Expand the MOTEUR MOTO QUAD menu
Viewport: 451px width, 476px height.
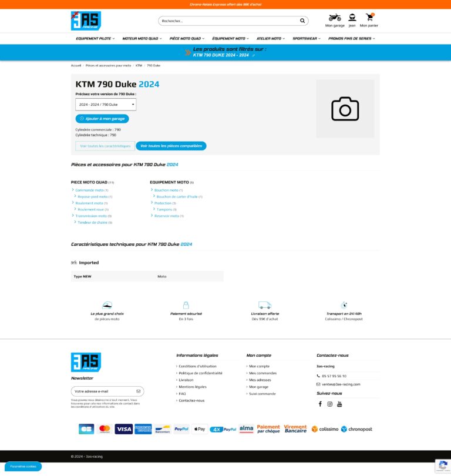[x=142, y=39]
